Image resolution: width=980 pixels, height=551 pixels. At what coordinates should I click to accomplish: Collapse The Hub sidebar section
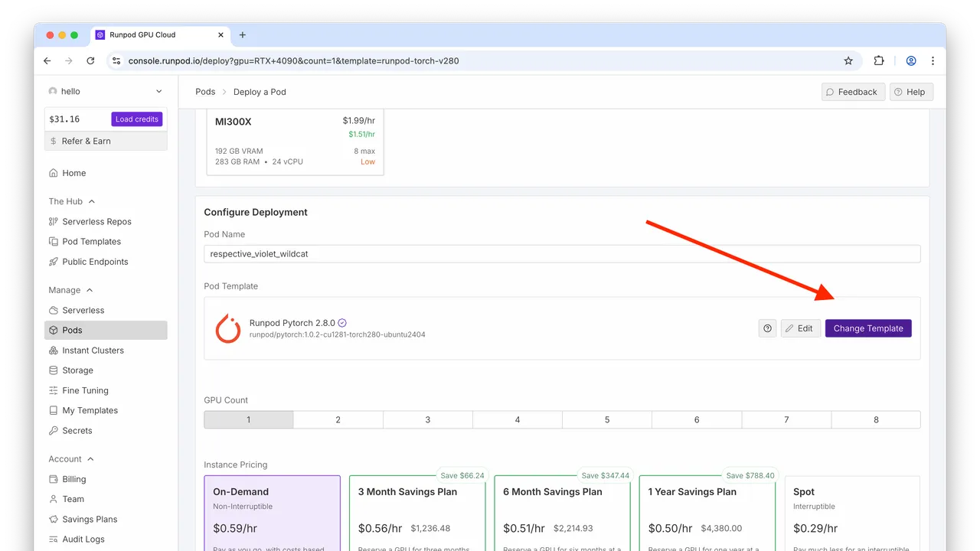72,201
